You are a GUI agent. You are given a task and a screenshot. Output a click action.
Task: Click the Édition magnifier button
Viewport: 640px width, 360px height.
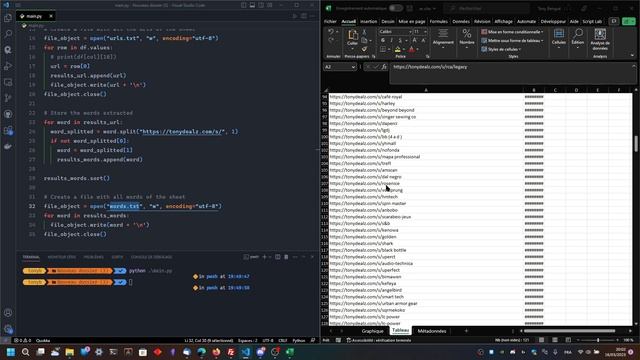click(578, 38)
